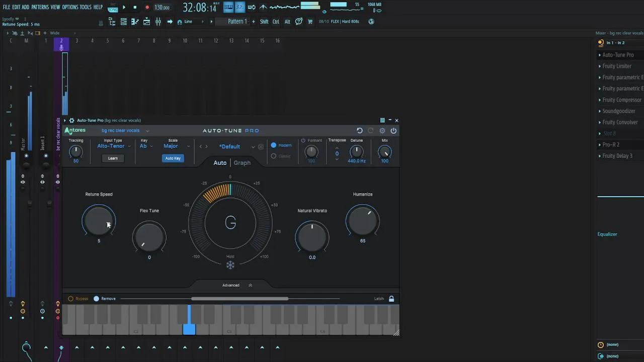Open the EDIT menu
The image size is (644, 362).
16,7
